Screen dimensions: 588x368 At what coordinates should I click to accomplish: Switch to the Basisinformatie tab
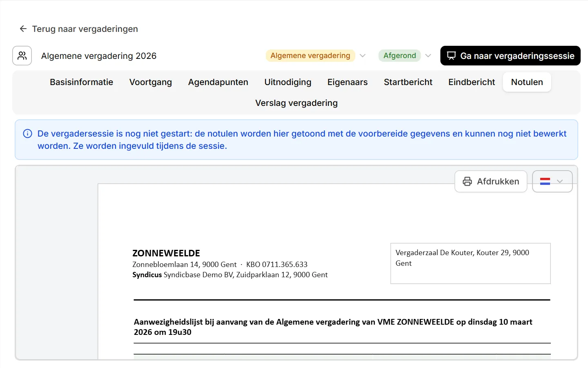(81, 82)
